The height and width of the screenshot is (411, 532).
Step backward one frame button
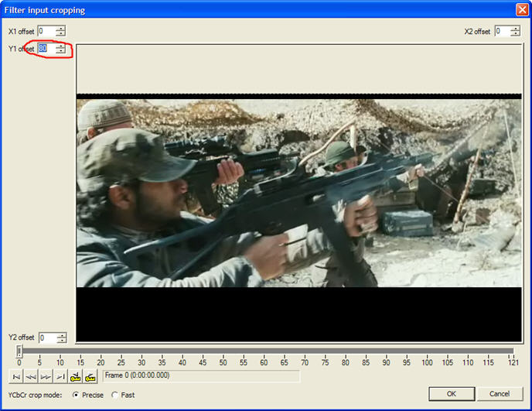31,376
